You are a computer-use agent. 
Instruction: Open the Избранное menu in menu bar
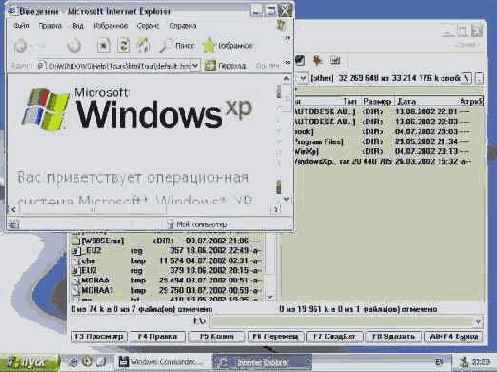click(x=110, y=26)
